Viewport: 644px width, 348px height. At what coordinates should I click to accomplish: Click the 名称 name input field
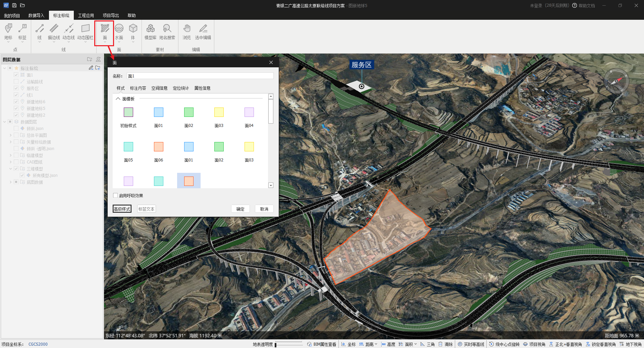[x=200, y=76]
